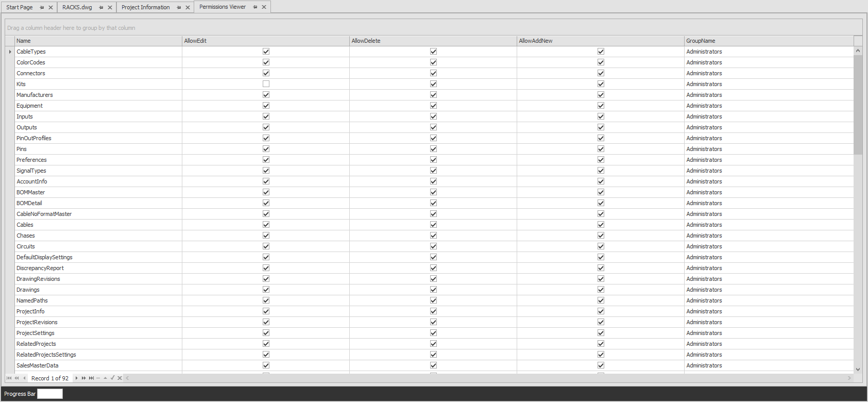The height and width of the screenshot is (402, 868).
Task: Go to next record in navigator
Action: coord(76,378)
